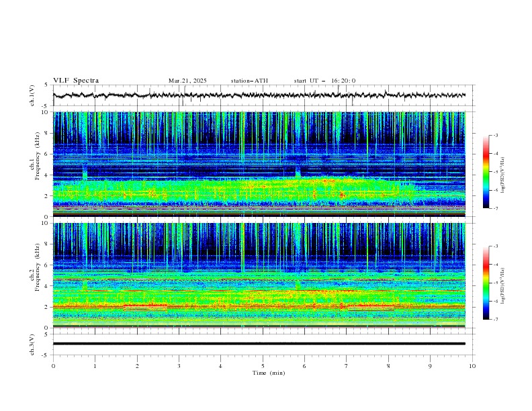Click the time axis tick label '8'

click(388, 366)
